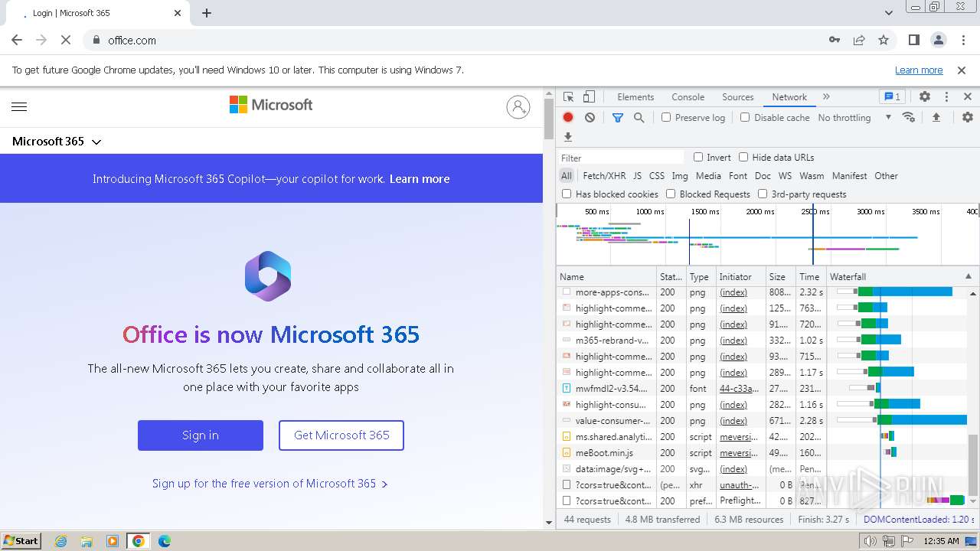The height and width of the screenshot is (551, 980).
Task: Open the free version sign up link
Action: pyautogui.click(x=269, y=484)
